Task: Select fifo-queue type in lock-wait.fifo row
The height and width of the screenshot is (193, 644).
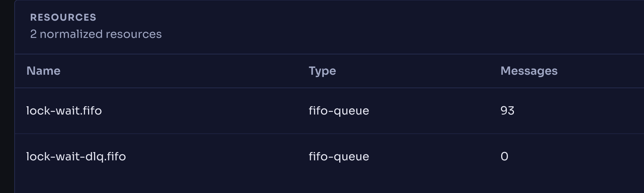Action: click(x=339, y=111)
